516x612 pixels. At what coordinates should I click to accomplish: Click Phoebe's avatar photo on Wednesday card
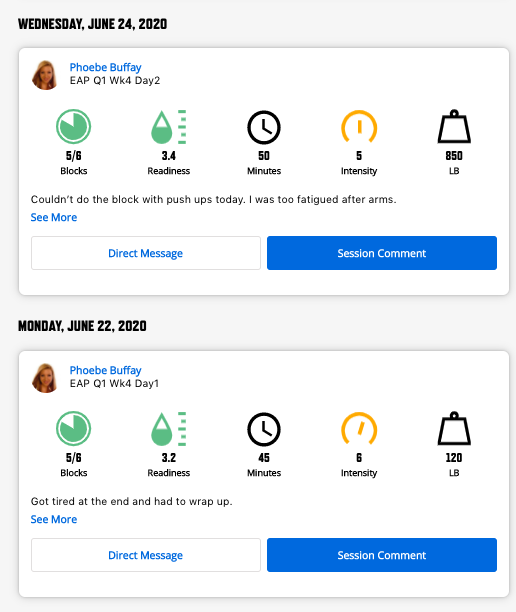[x=45, y=75]
